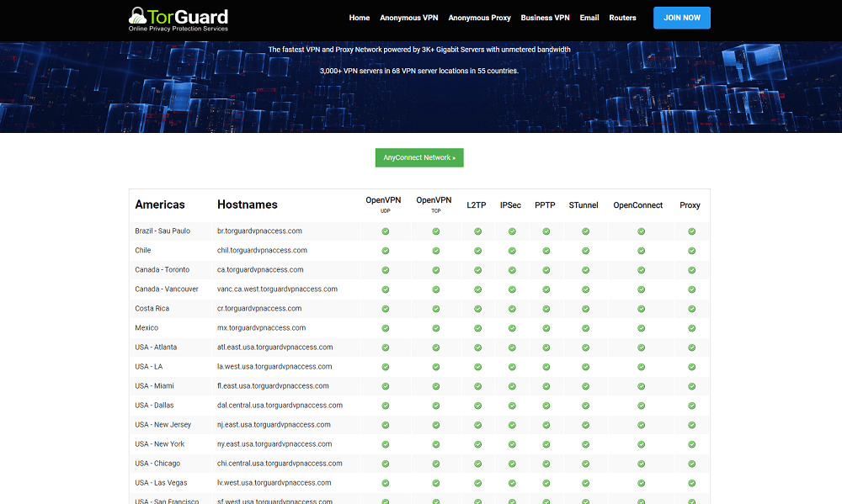The image size is (842, 504).
Task: Click the L2TP checkmark for USA - Atlanta
Action: click(478, 347)
